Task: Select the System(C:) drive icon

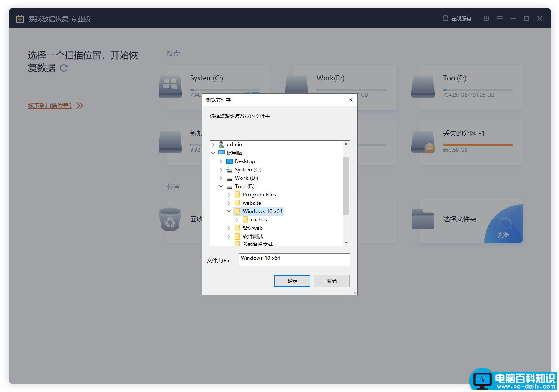Action: 170,86
